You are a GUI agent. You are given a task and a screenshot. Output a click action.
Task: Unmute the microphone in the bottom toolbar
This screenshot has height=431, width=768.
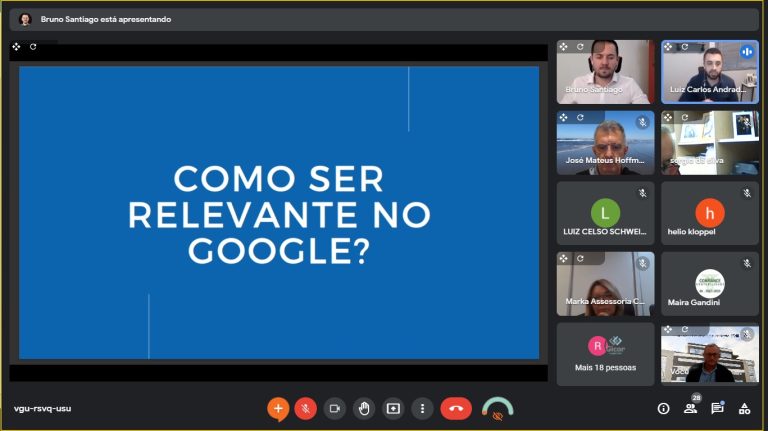click(306, 408)
